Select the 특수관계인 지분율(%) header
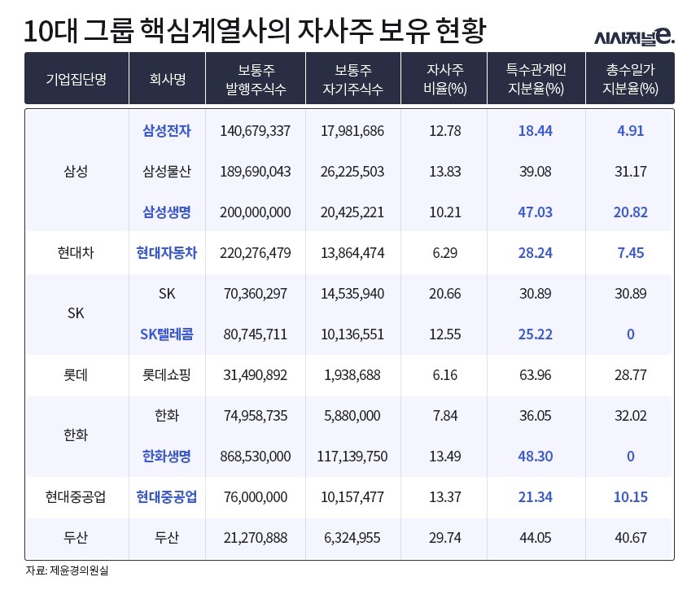700x590 pixels. [536, 79]
